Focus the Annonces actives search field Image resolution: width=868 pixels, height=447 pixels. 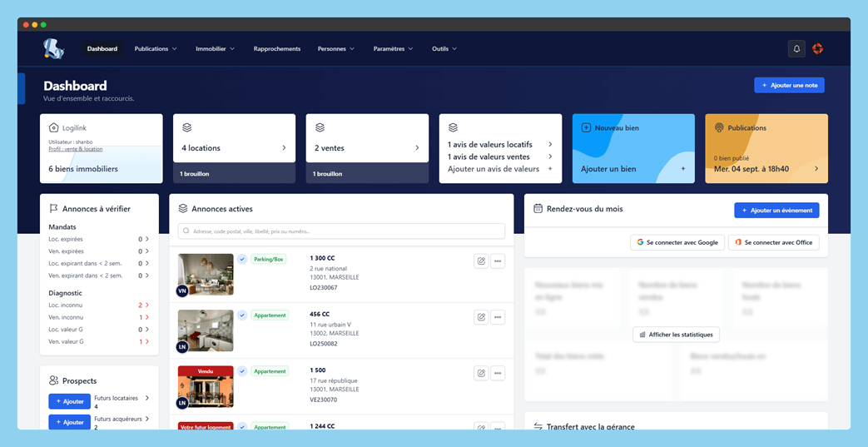(341, 231)
